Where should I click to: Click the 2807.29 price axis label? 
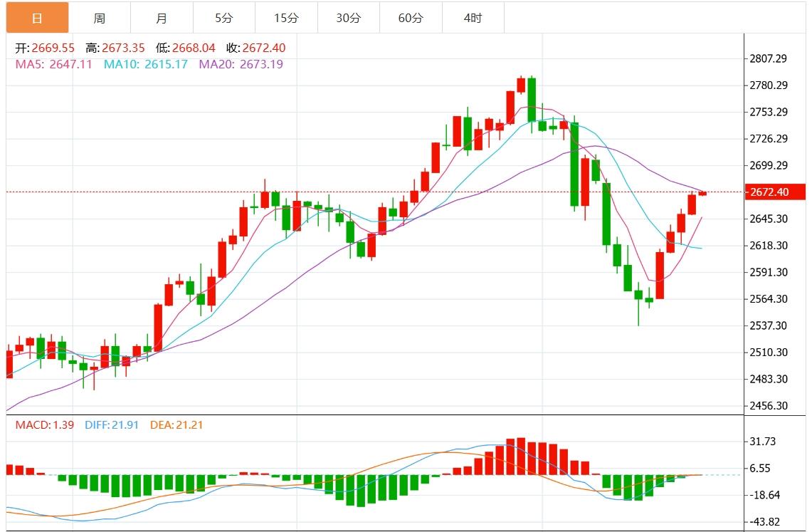pyautogui.click(x=769, y=58)
